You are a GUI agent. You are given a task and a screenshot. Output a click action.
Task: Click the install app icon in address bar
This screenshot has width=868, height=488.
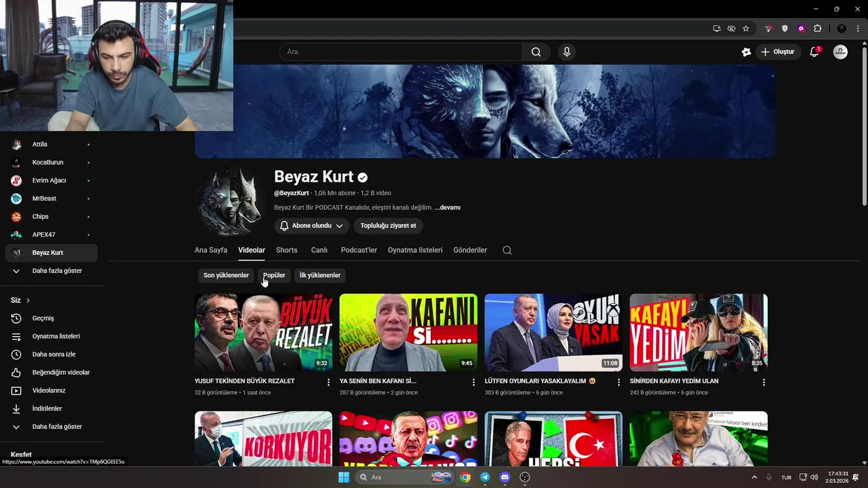pos(717,28)
